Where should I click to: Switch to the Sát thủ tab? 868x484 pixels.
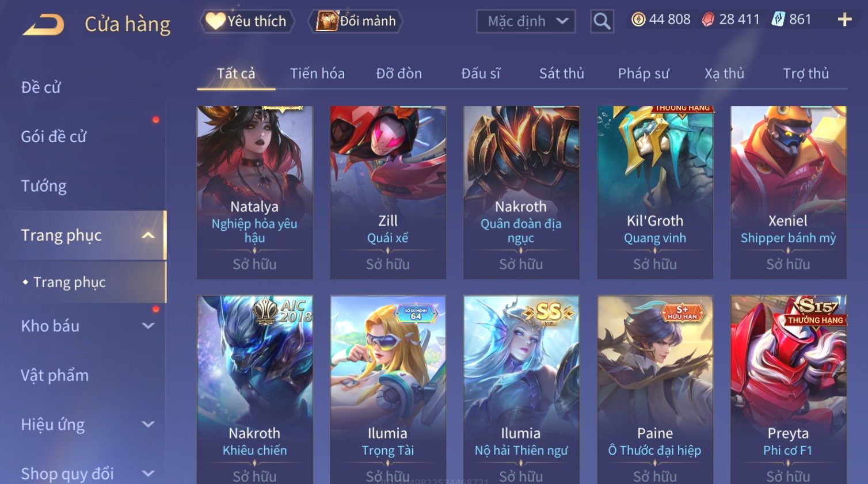pos(561,74)
